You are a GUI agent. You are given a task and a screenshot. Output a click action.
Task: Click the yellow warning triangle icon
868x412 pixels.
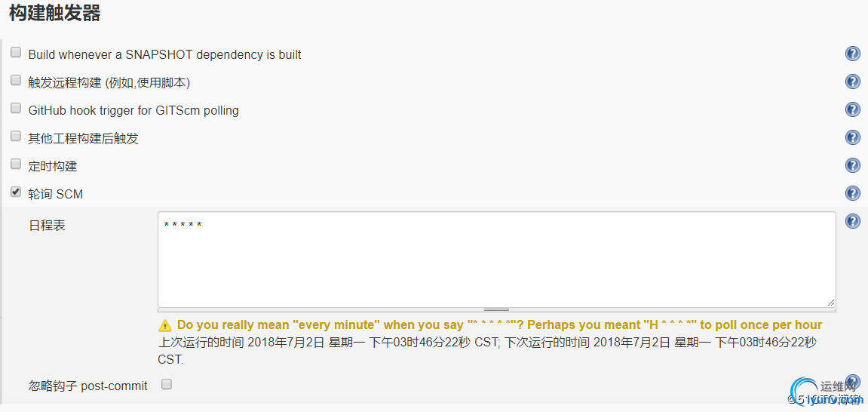pos(165,325)
